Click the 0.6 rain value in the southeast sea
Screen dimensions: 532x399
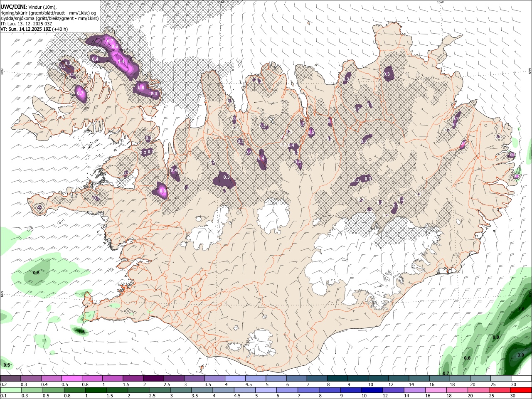(467, 358)
